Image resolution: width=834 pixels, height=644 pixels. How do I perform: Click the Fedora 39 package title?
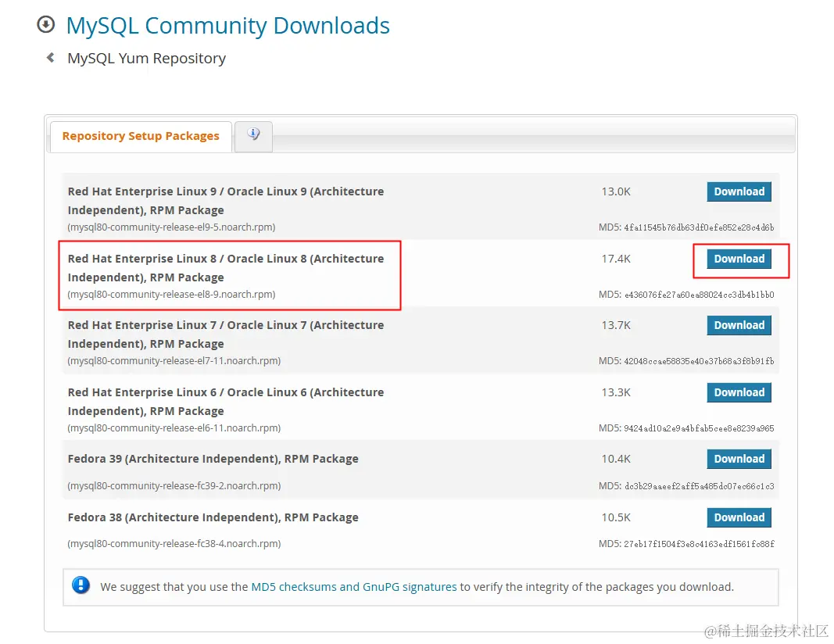[x=213, y=459]
